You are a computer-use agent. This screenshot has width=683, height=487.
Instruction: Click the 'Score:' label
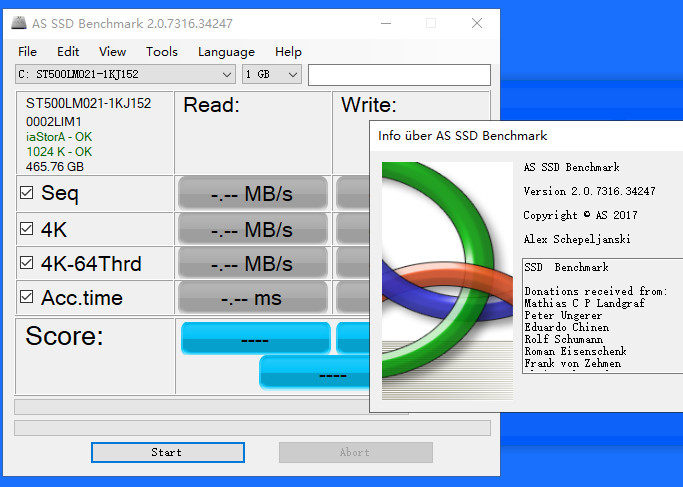click(x=64, y=336)
